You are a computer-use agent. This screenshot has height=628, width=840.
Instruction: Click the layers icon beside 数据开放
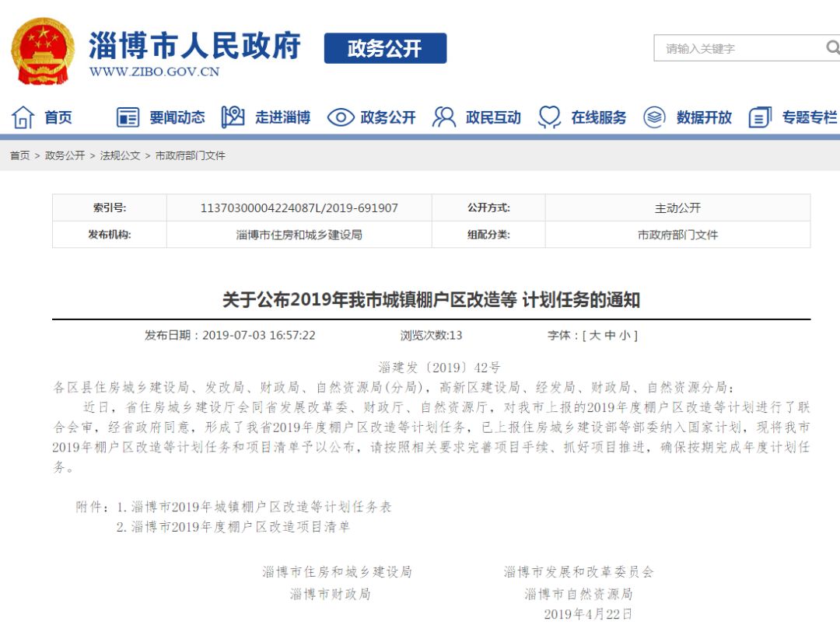[x=654, y=117]
